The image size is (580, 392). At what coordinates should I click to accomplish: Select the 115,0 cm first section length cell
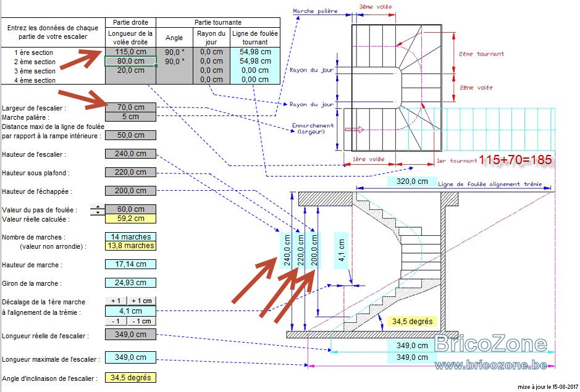coord(130,52)
